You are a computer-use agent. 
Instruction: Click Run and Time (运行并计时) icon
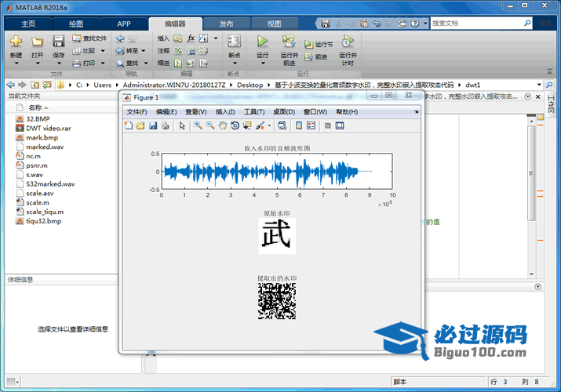point(348,42)
